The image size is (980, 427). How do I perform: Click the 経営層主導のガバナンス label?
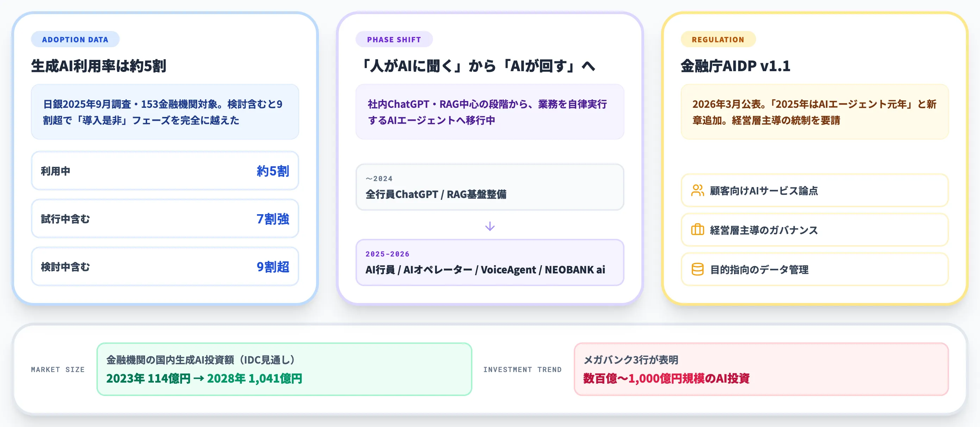764,230
